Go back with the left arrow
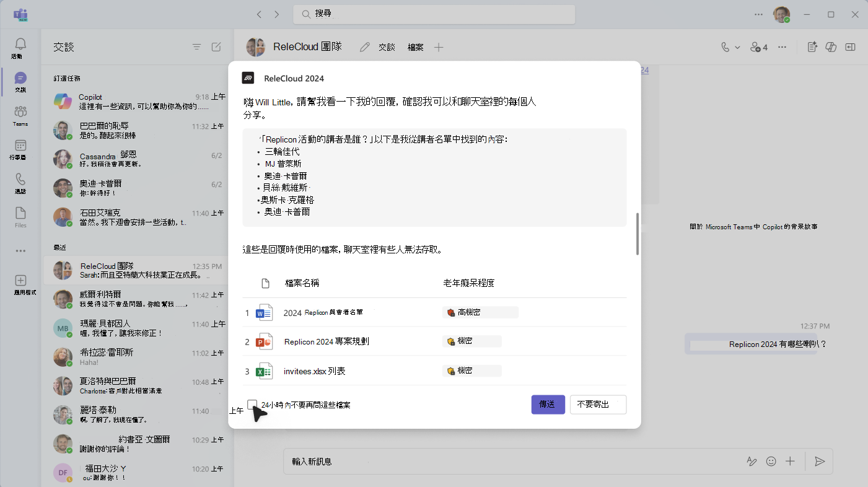This screenshot has width=868, height=487. (259, 14)
